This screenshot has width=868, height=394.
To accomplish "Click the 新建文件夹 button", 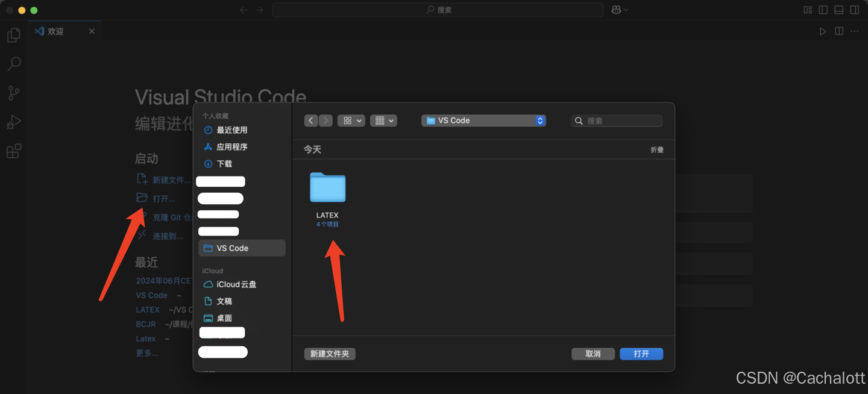I will (330, 354).
